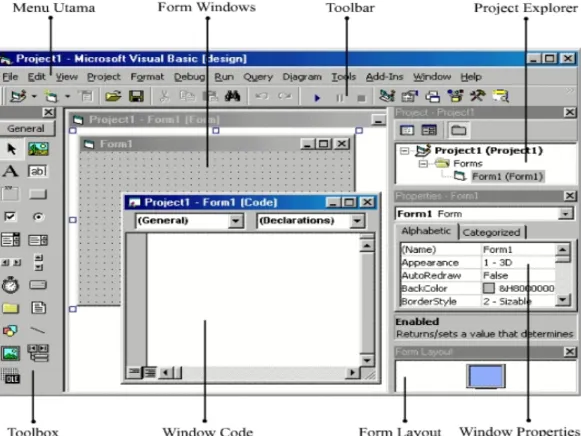Toggle Procedure View in code window

click(134, 372)
